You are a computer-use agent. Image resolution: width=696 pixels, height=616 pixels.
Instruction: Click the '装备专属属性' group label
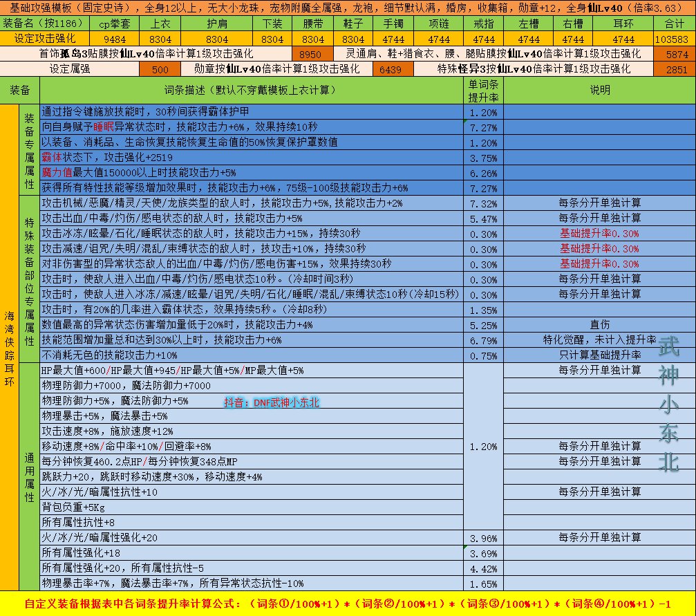point(29,150)
